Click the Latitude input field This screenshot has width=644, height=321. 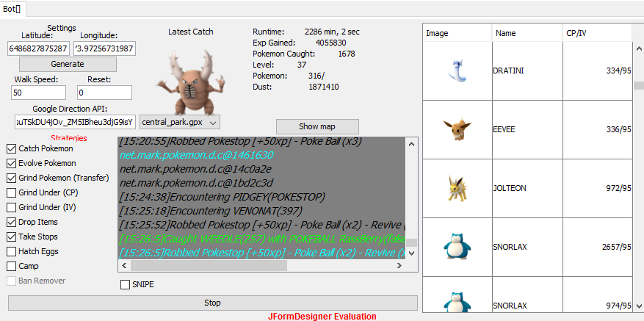(39, 48)
